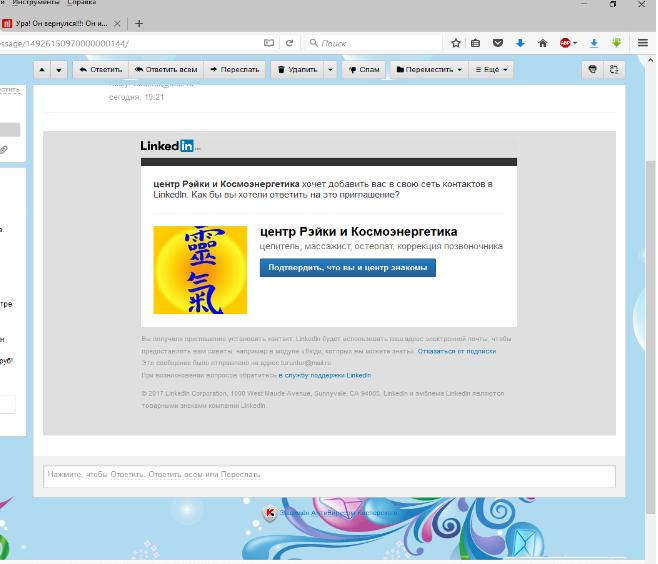Click the Firefox home icon
The image size is (658, 564).
[x=543, y=43]
